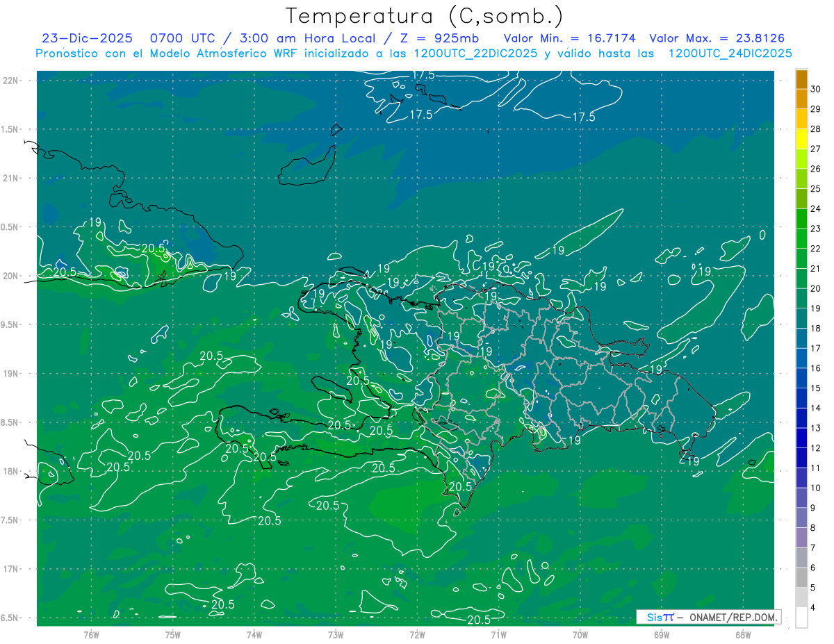Image resolution: width=834 pixels, height=644 pixels.
Task: Click the '74W' longitude label
Action: point(254,635)
